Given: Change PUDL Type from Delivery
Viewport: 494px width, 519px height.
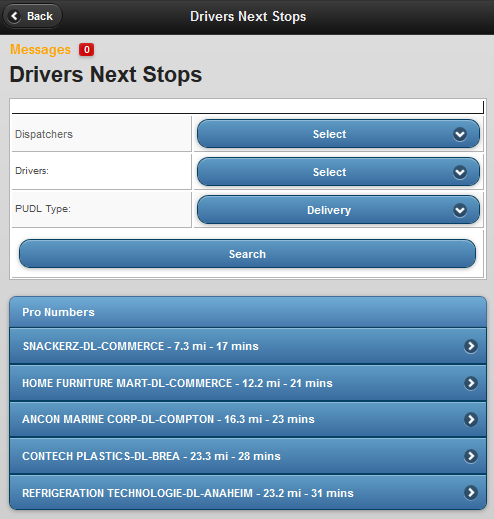Looking at the screenshot, I should pos(338,210).
